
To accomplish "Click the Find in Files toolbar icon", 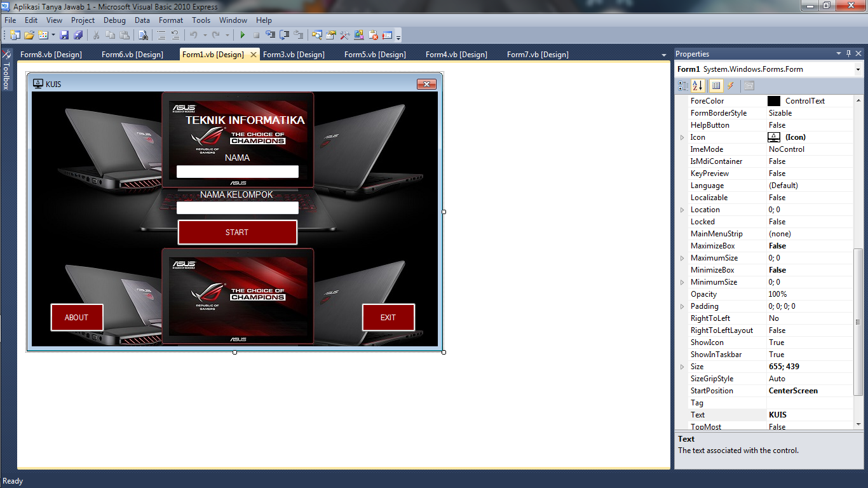I will click(x=143, y=35).
